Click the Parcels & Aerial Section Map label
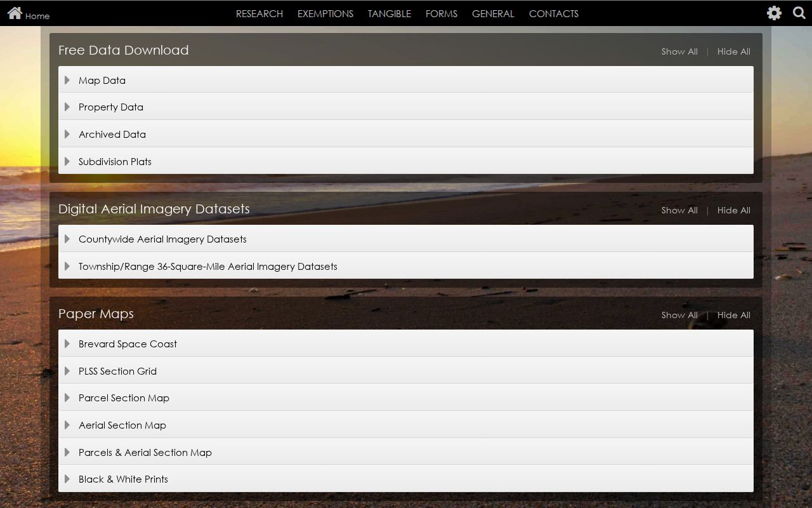The width and height of the screenshot is (812, 508). [145, 452]
